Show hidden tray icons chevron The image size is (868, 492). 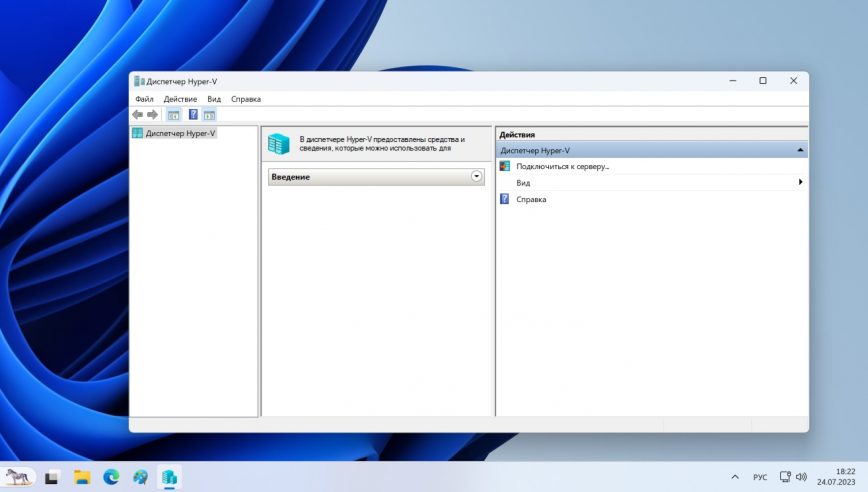click(735, 477)
